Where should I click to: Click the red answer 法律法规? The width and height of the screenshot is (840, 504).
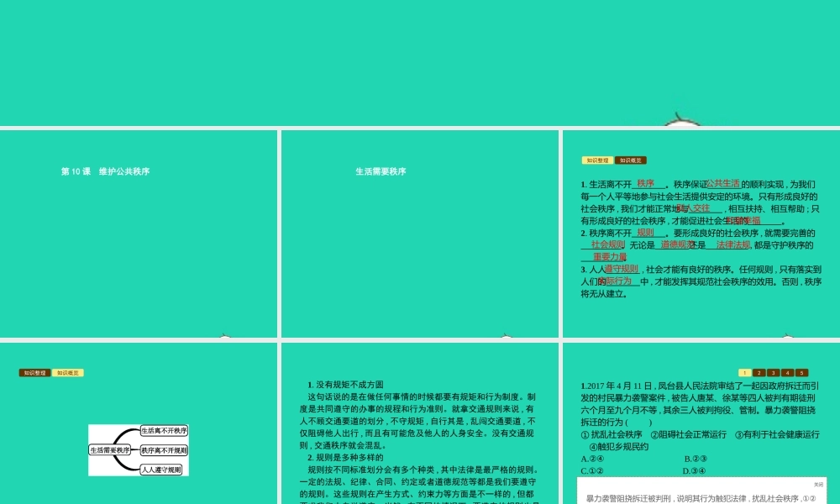click(733, 244)
